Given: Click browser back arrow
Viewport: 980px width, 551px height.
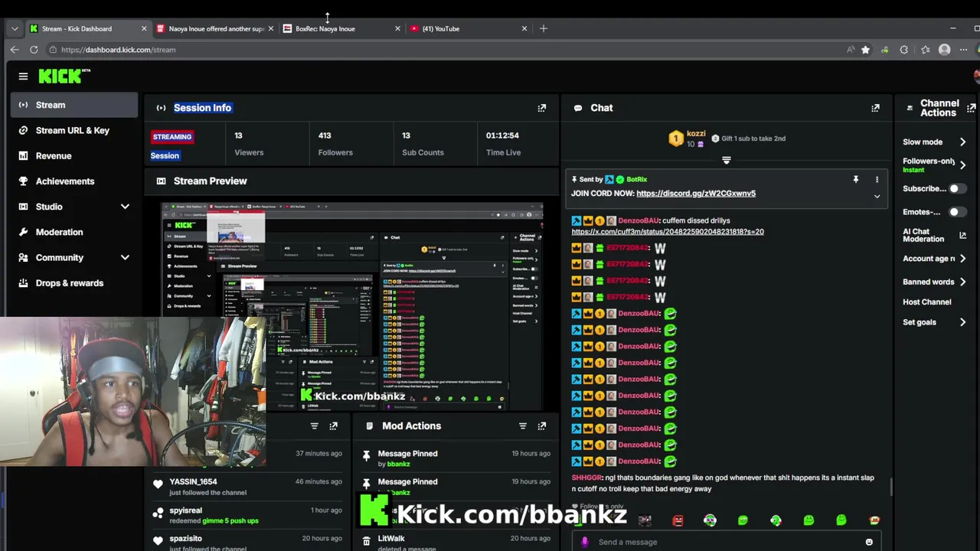Looking at the screenshot, I should tap(15, 50).
